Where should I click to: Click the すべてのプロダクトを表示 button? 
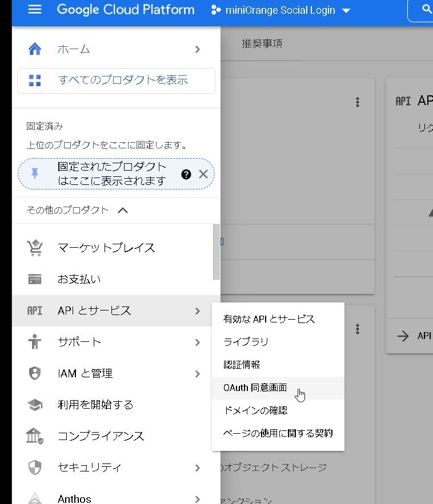[x=116, y=80]
